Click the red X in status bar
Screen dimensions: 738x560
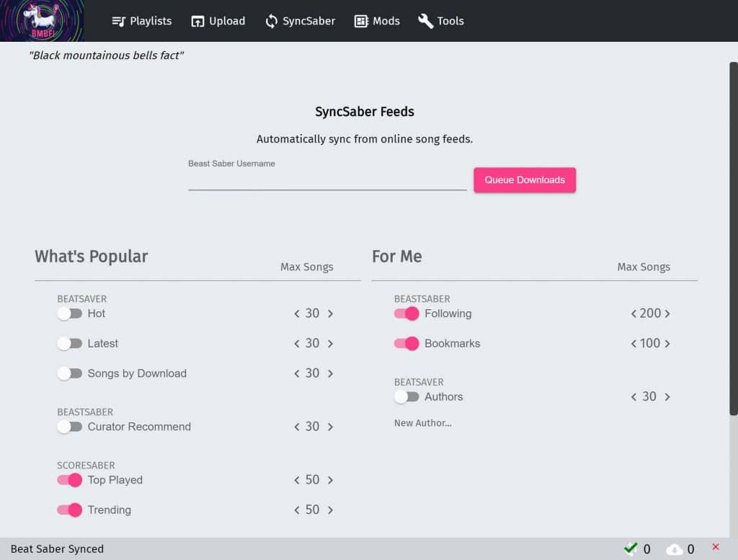click(716, 547)
